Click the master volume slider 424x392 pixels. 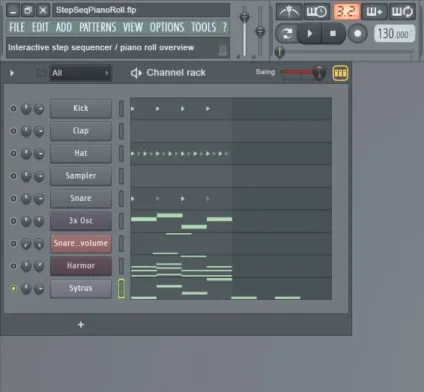(x=244, y=17)
